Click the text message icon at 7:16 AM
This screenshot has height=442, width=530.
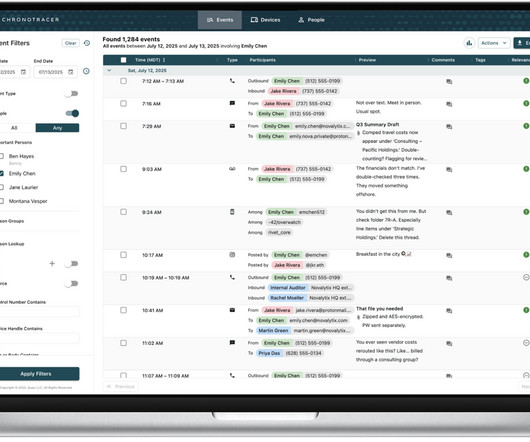(x=232, y=103)
